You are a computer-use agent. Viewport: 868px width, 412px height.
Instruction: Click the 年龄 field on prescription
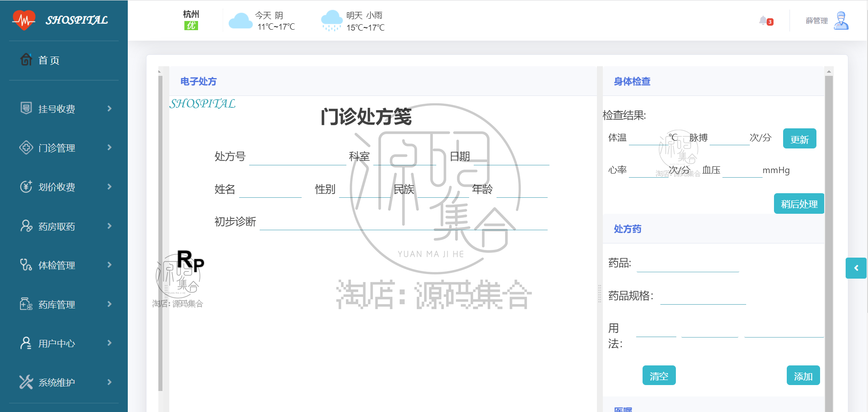(x=522, y=190)
